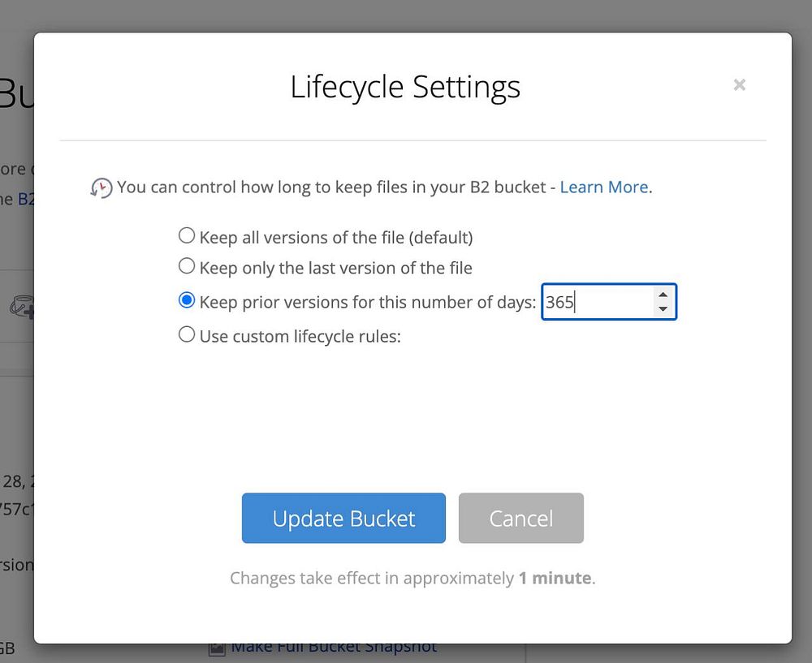Click the 'Use custom lifecycle rules:' label text
Image resolution: width=812 pixels, height=663 pixels.
pos(300,336)
